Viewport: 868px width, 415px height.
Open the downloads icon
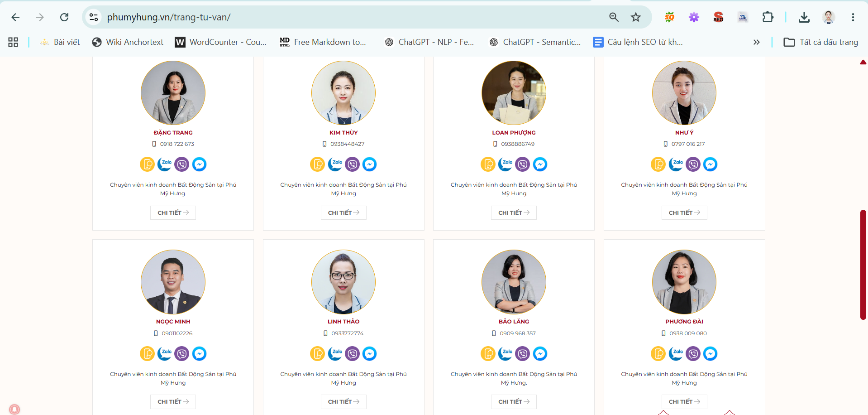coord(804,17)
